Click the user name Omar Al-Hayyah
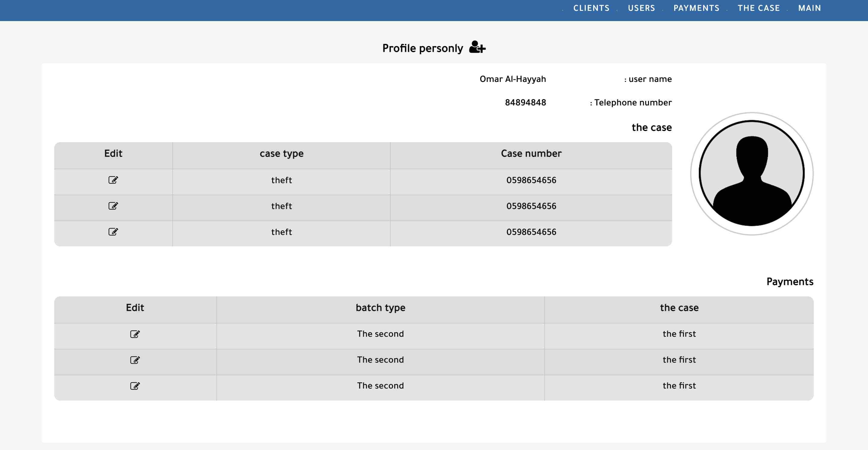The image size is (868, 450). (x=512, y=79)
